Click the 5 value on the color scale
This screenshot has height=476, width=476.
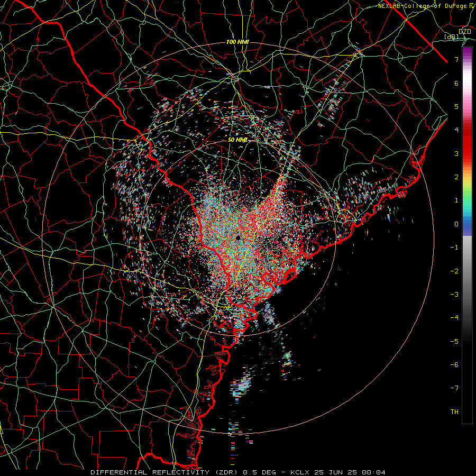(456, 106)
